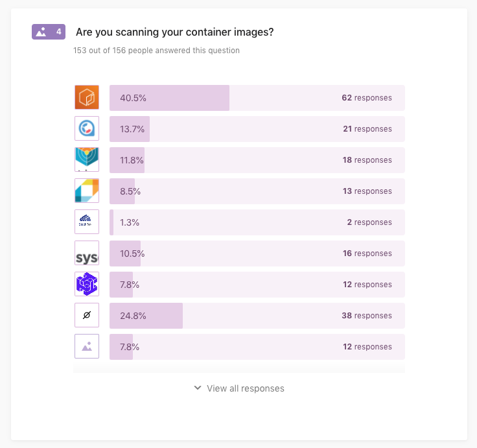477x448 pixels.
Task: Click the question title about scanning container images
Action: (174, 32)
